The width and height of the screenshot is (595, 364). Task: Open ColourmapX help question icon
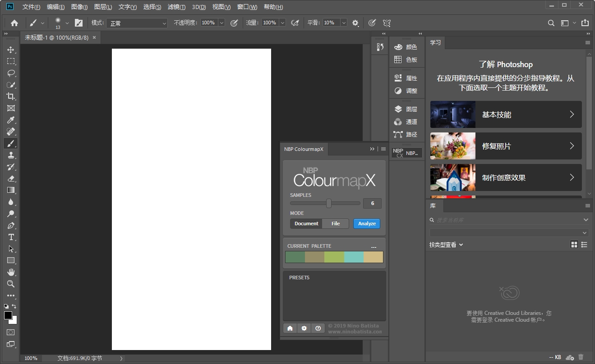[x=318, y=328]
